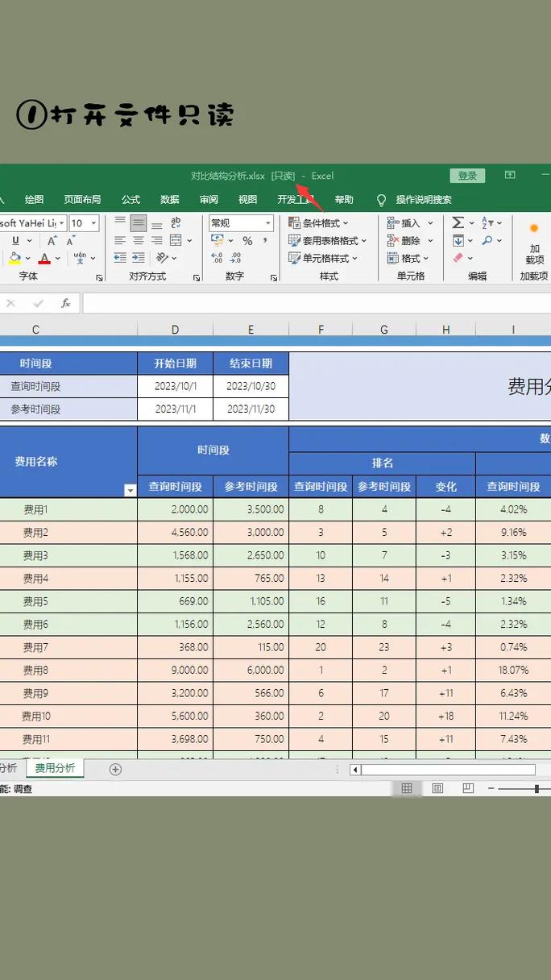Click the fx insert function icon

[x=66, y=304]
